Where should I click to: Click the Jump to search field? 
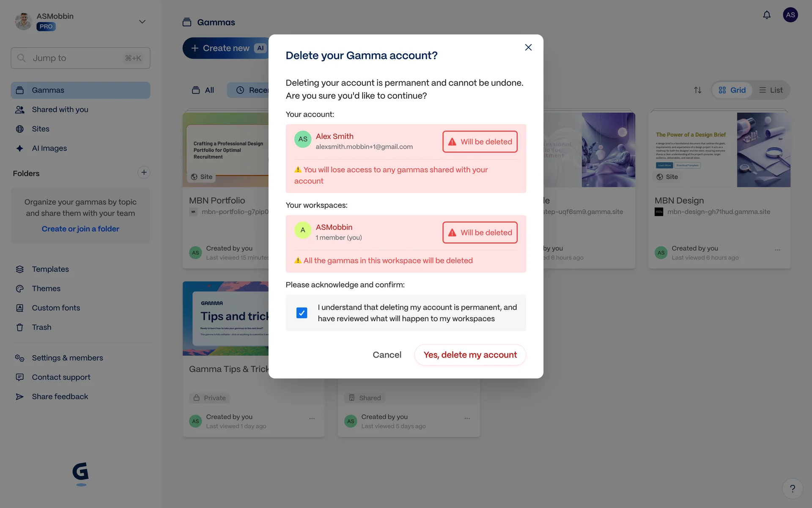click(80, 58)
